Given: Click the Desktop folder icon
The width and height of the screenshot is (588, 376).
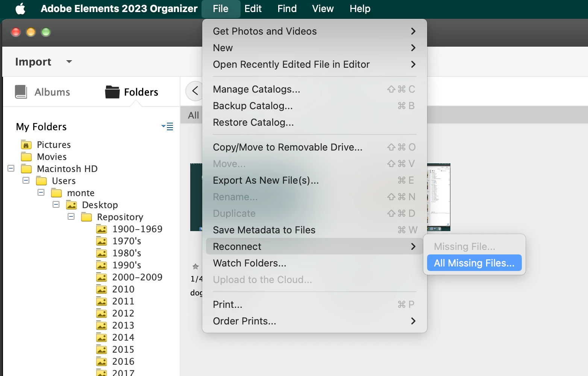Looking at the screenshot, I should click(71, 205).
